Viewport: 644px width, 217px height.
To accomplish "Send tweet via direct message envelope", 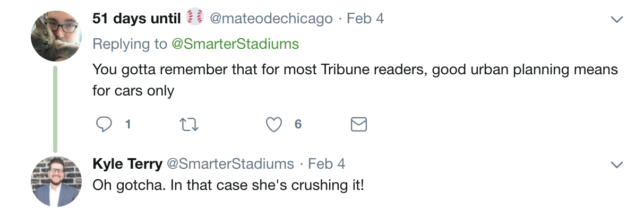I will (x=359, y=124).
